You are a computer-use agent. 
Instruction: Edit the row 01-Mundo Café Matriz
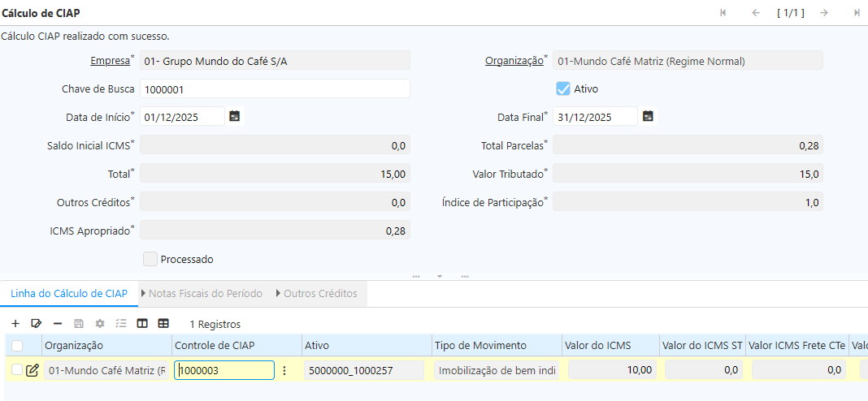[33, 370]
